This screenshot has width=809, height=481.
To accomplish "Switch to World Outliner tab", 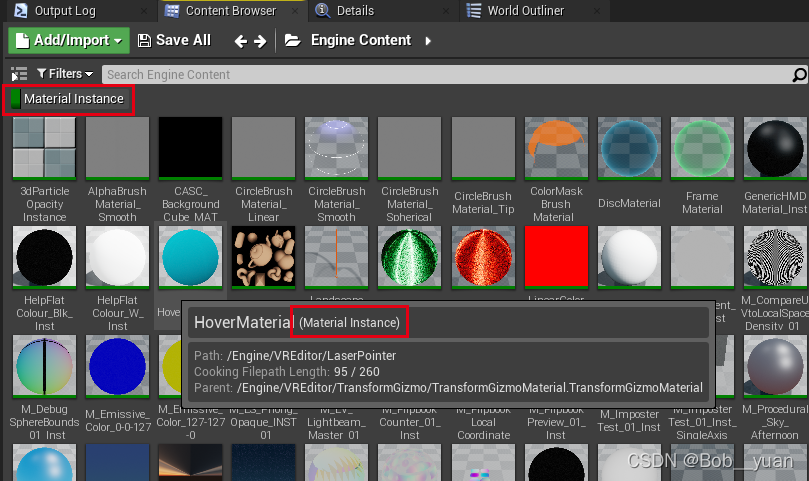I will [x=526, y=11].
